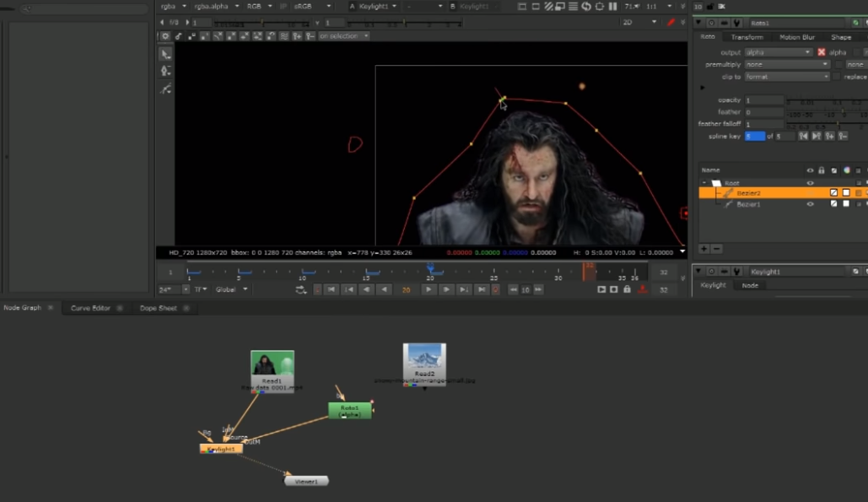Click the remove spline keyframe icon in viewer toolbar
868x502 pixels.
(x=310, y=36)
